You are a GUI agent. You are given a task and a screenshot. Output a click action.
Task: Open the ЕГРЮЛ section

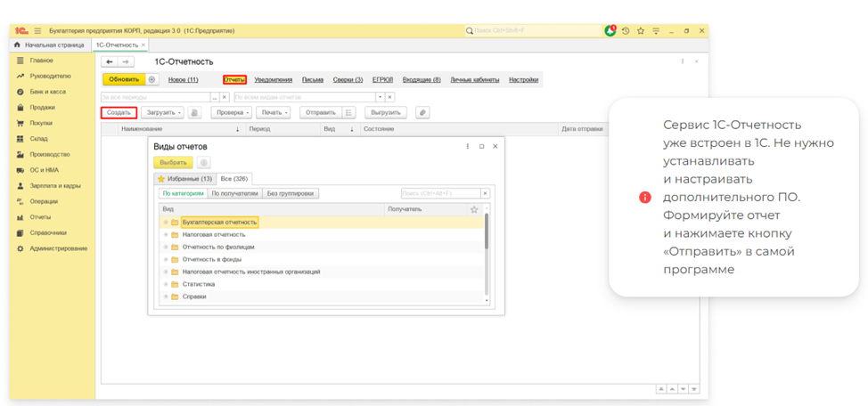[x=382, y=79]
